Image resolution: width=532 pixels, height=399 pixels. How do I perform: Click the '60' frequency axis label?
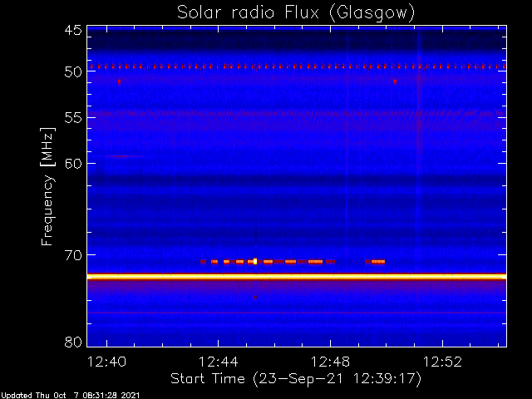click(73, 164)
